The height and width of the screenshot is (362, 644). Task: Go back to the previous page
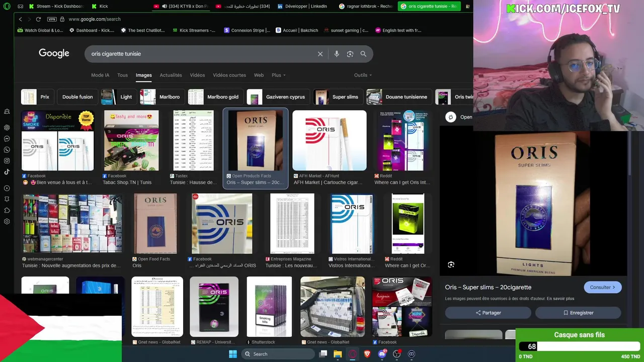coord(20,19)
